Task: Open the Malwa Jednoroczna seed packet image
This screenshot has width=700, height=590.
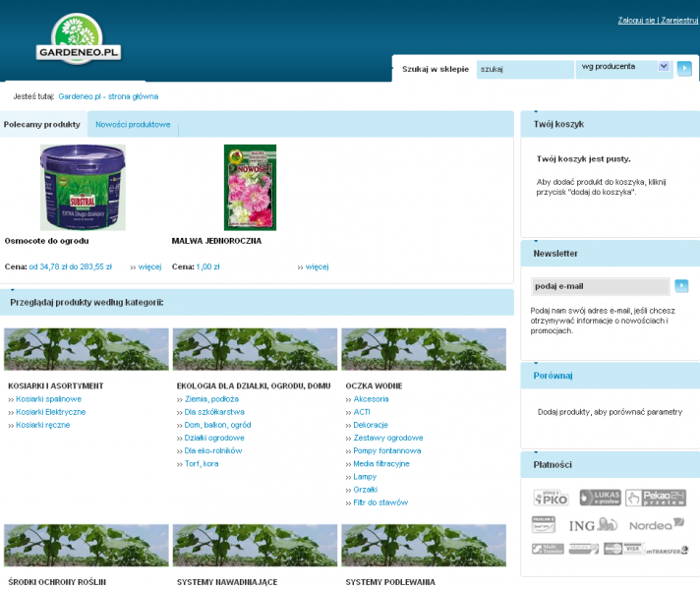Action: coord(250,187)
